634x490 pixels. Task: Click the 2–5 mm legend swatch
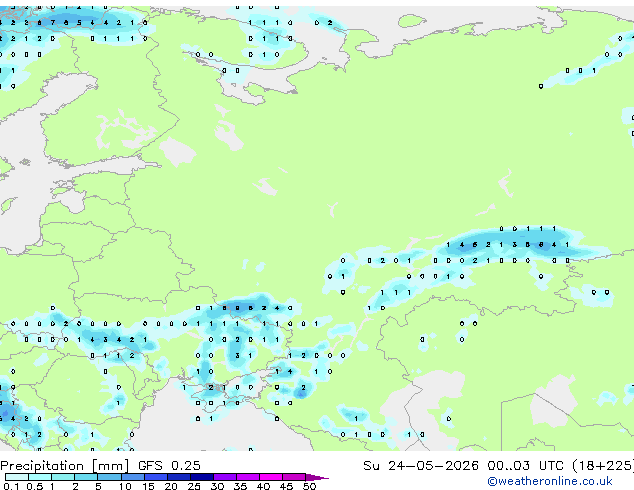pyautogui.click(x=86, y=477)
